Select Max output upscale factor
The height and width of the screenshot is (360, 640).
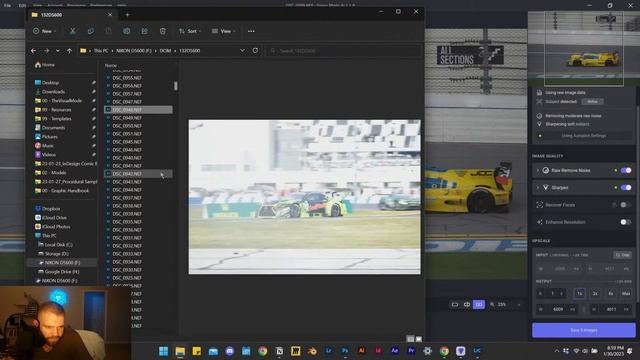pos(626,293)
